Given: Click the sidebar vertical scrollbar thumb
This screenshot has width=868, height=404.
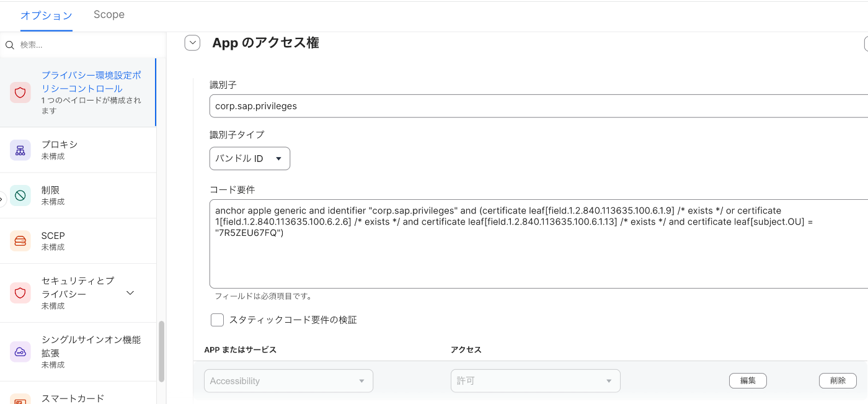Looking at the screenshot, I should [162, 351].
